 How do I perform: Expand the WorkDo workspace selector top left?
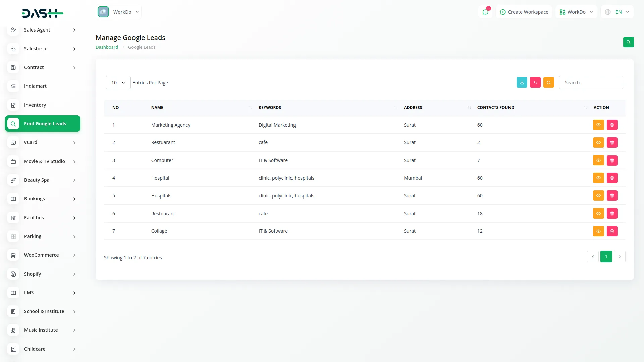[119, 12]
